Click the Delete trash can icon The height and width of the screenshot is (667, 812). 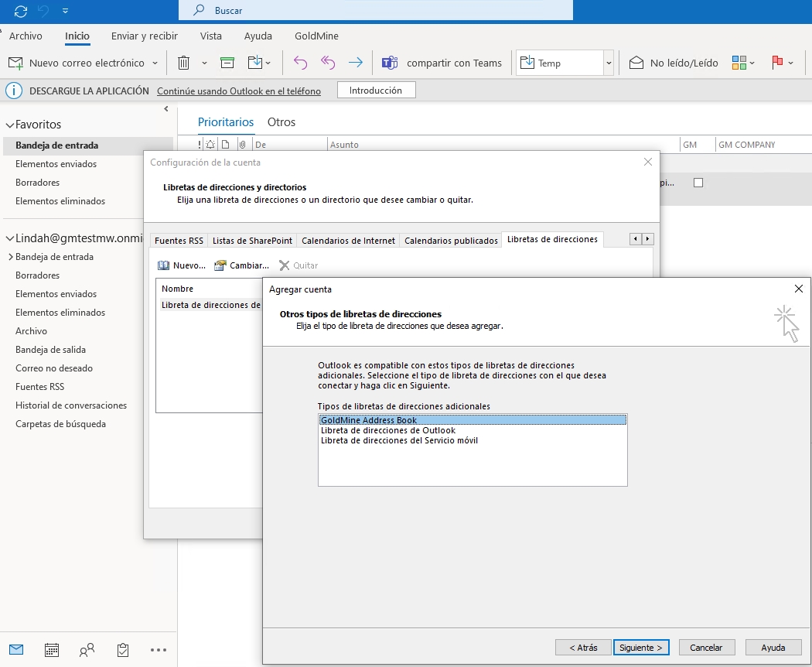coord(183,63)
